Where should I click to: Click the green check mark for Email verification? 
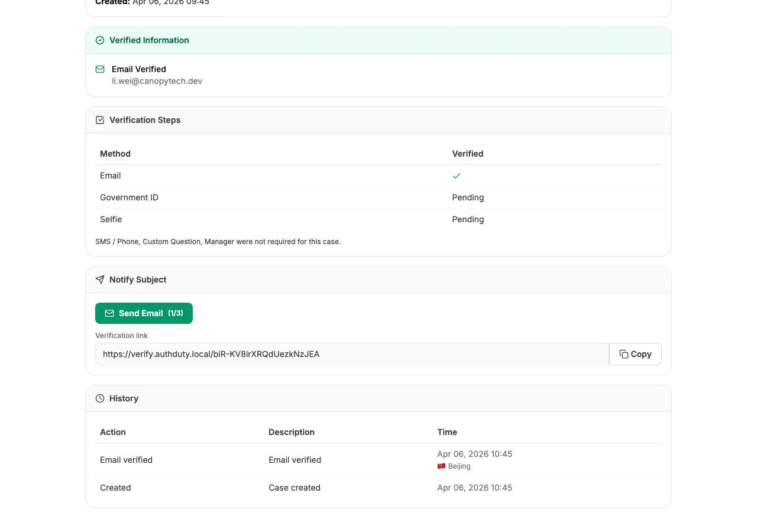457,176
